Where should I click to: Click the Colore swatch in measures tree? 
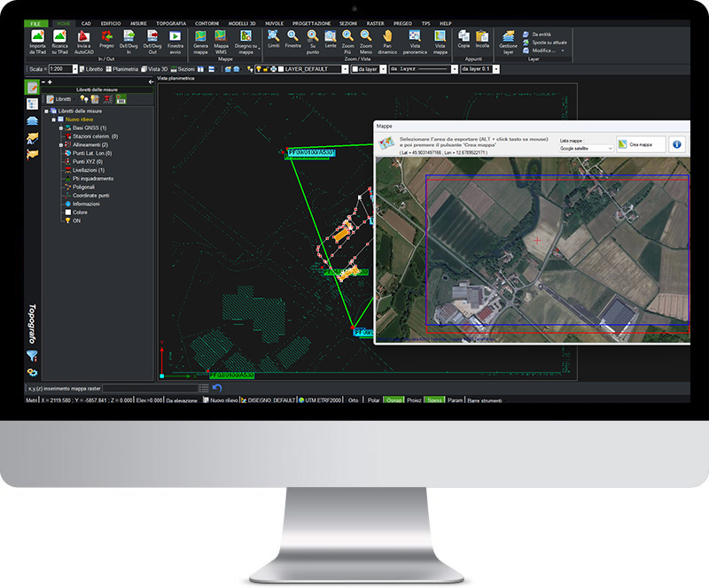(68, 213)
